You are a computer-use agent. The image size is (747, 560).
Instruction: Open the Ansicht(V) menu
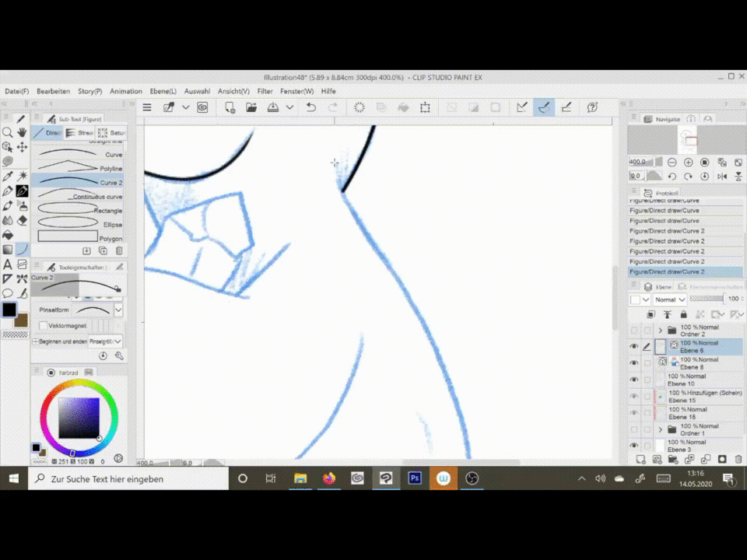click(233, 91)
